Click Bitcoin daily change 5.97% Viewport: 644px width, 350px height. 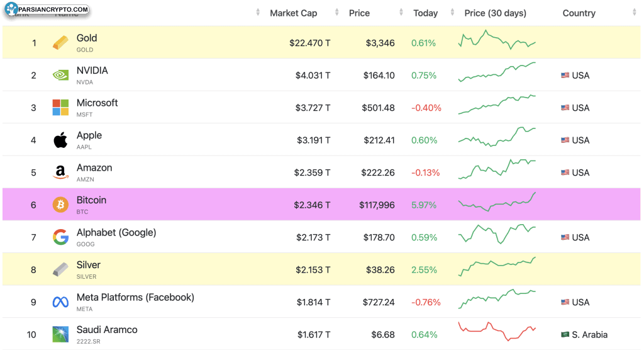(x=424, y=205)
